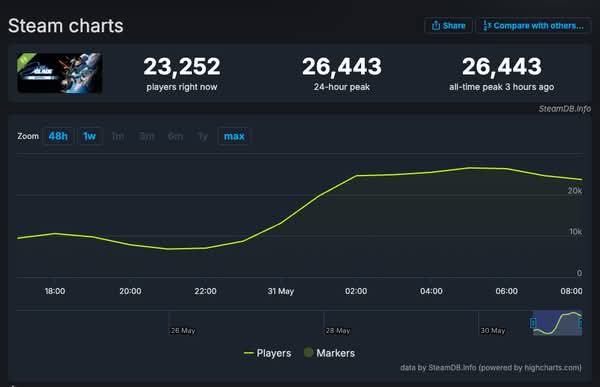Select the 1y zoom option

pyautogui.click(x=203, y=136)
